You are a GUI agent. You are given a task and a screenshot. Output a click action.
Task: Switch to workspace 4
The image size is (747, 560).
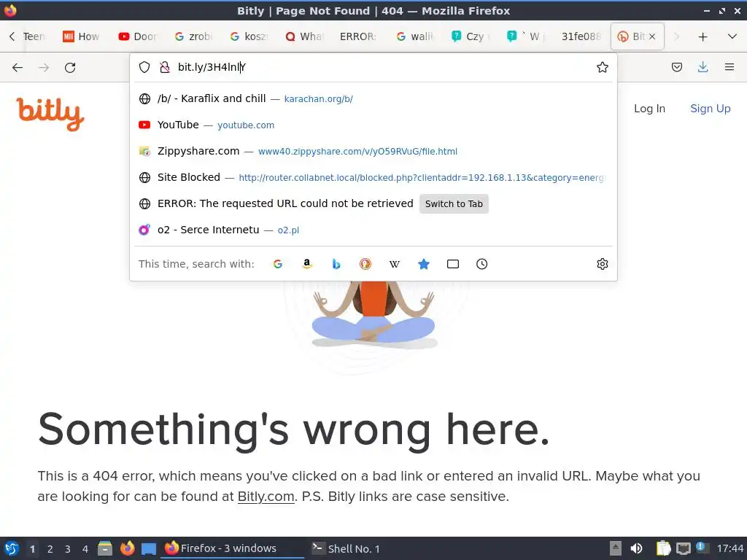85,549
